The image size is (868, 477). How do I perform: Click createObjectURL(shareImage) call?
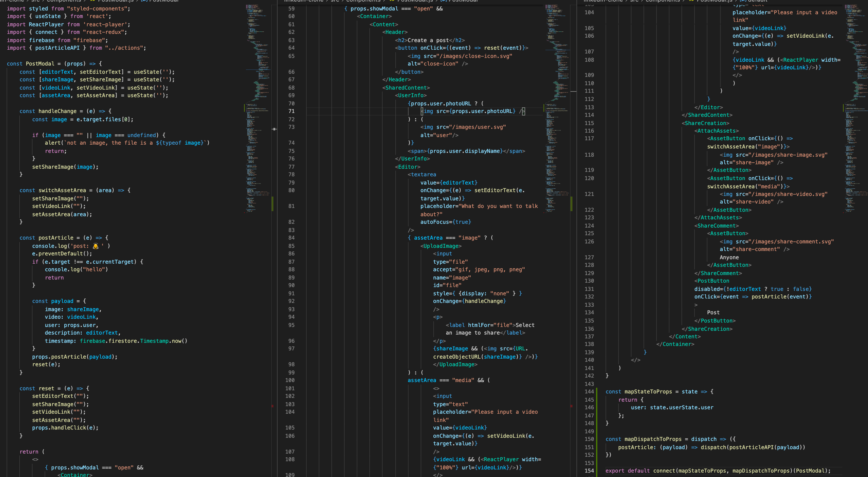click(476, 357)
